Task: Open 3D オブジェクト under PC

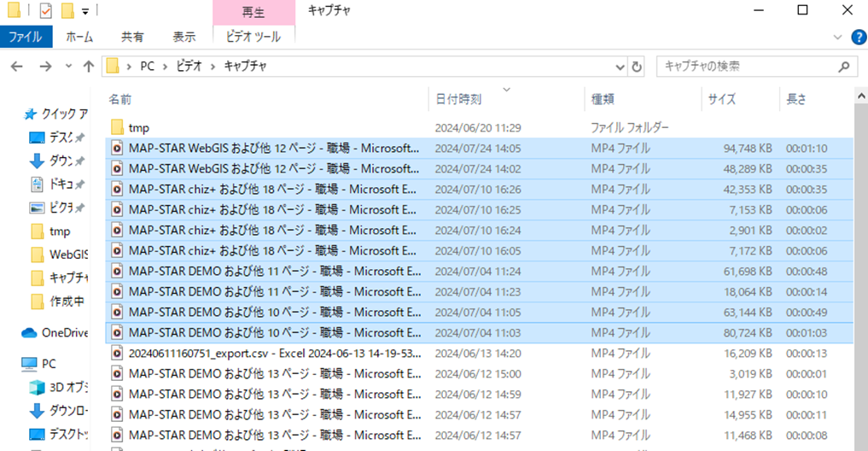Action: point(58,387)
